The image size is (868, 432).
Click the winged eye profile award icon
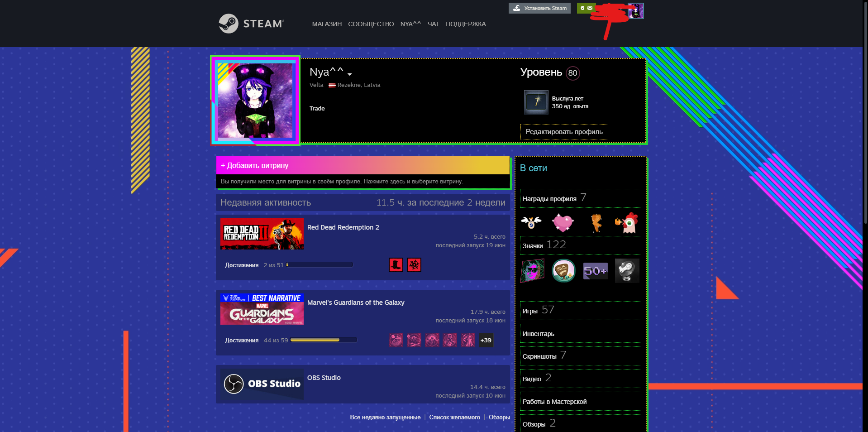tap(531, 222)
